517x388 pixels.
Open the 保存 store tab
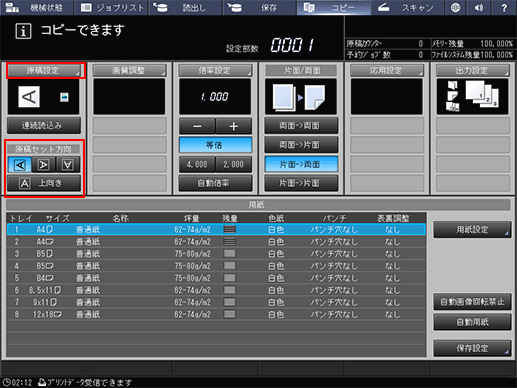click(259, 8)
